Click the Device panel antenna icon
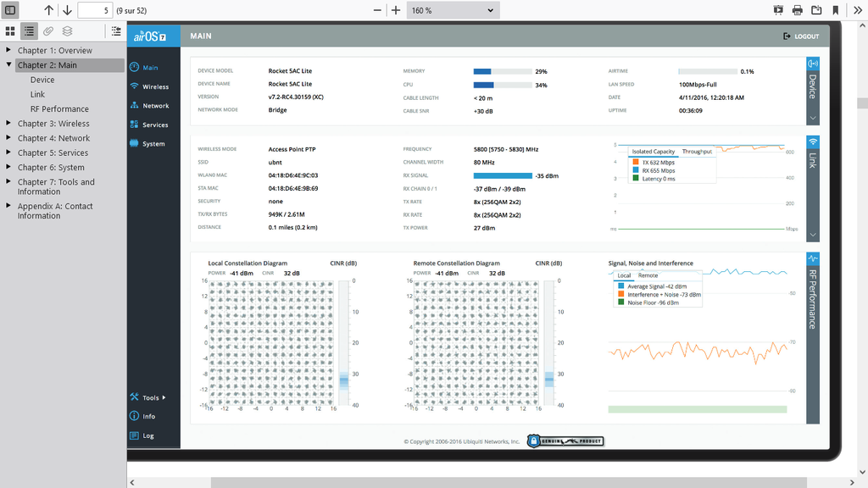The height and width of the screenshot is (488, 868). point(813,64)
